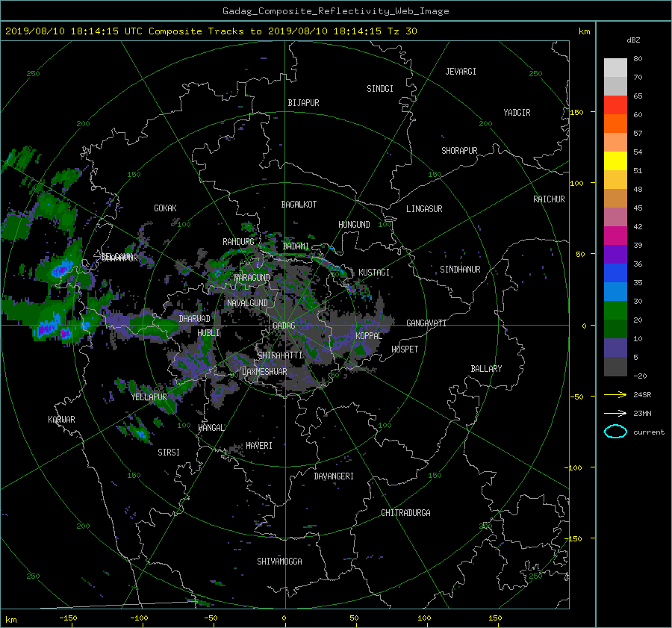Select the HOSPET city label
The height and width of the screenshot is (628, 672).
(x=405, y=349)
